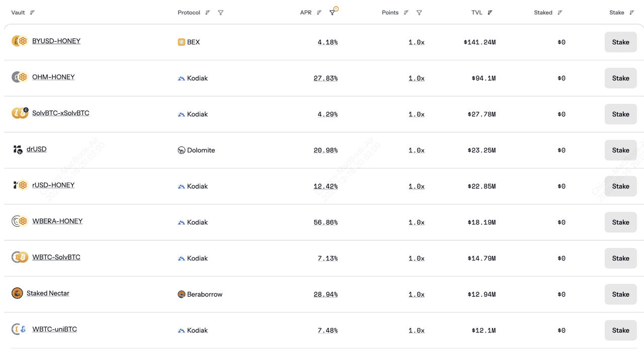The image size is (644, 349).
Task: Click the BYUSD-HONEY token pair icon
Action: coord(20,41)
